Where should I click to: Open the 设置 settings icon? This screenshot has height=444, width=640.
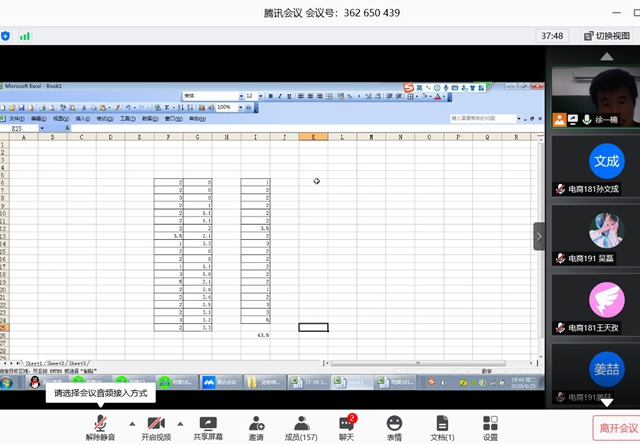click(490, 426)
